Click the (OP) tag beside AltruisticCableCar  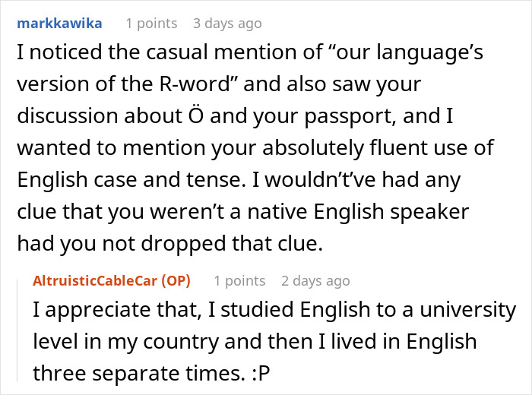174,281
